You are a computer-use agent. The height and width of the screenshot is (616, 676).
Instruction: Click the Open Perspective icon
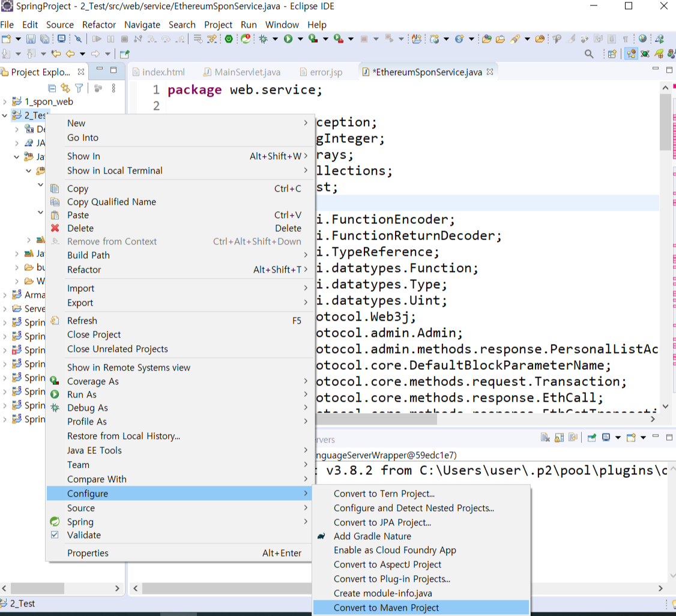click(612, 54)
